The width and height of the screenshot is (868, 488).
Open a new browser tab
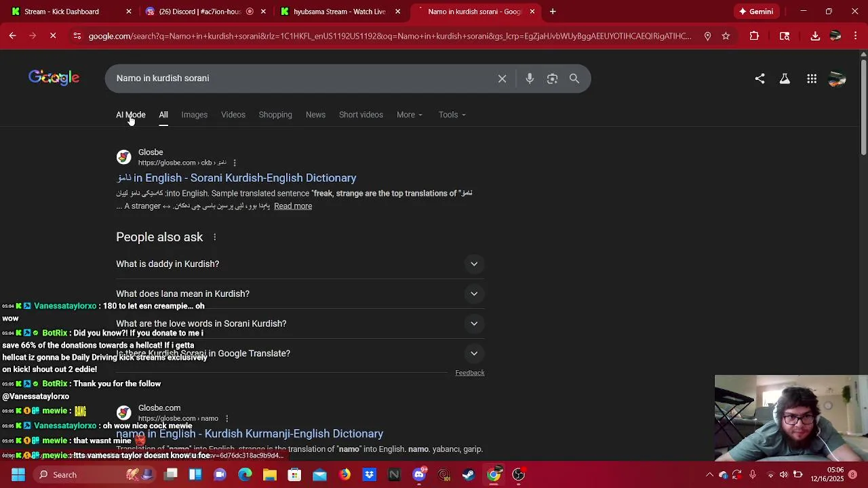pyautogui.click(x=553, y=12)
